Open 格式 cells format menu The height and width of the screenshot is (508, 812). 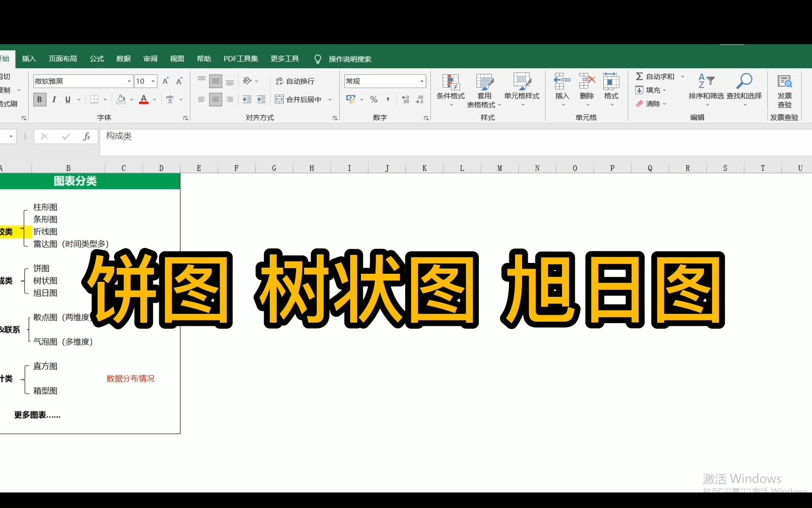click(x=611, y=90)
